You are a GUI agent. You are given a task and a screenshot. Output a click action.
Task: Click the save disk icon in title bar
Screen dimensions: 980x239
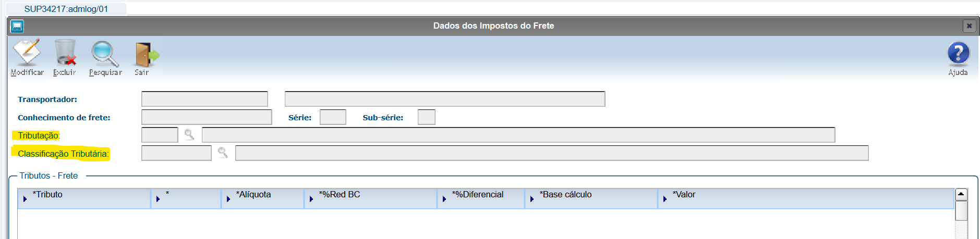click(x=17, y=26)
